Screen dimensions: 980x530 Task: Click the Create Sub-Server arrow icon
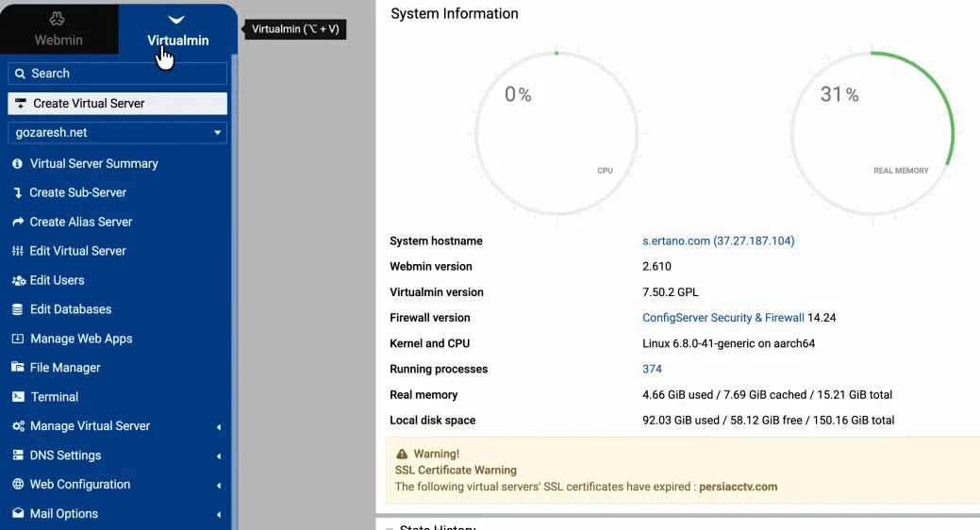(17, 193)
